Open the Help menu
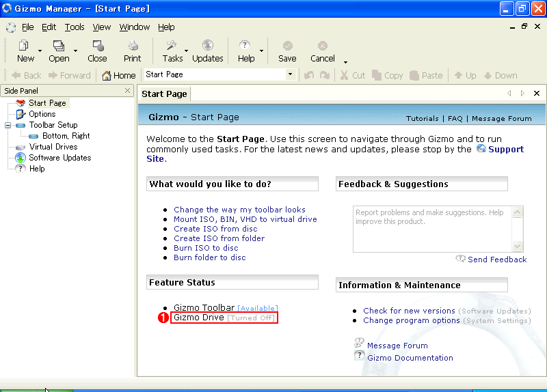Screen dimensions: 547x392 [166, 27]
